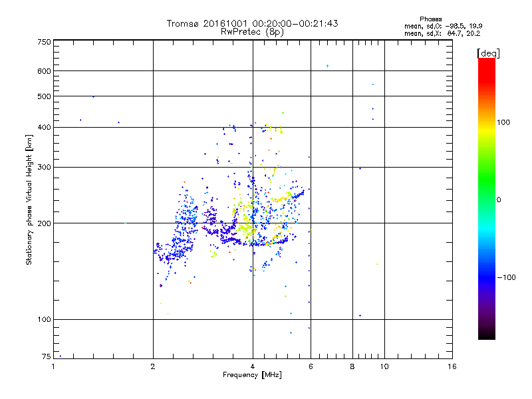532x399 pixels.
Task: Click y-axis tick label '100'
Action: (44, 320)
